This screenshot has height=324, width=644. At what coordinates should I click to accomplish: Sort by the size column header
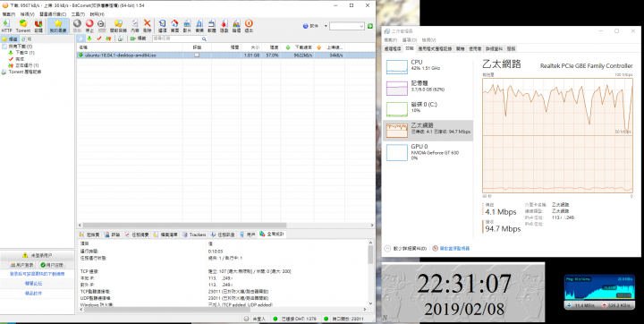click(250, 47)
